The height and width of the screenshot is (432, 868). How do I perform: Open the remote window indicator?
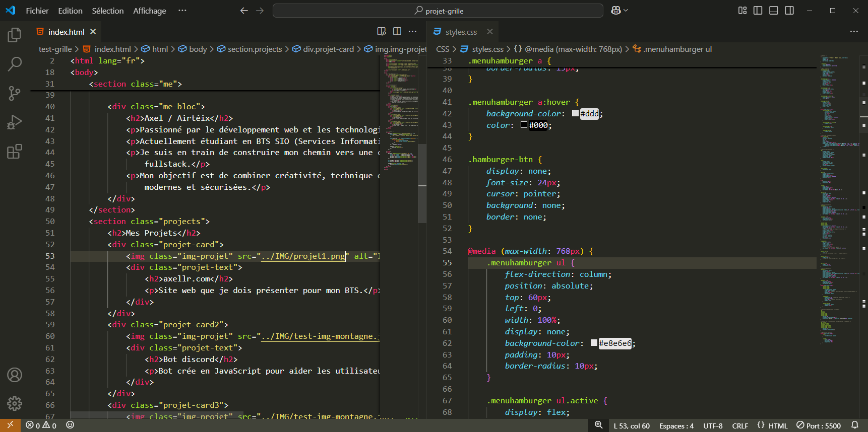10,425
